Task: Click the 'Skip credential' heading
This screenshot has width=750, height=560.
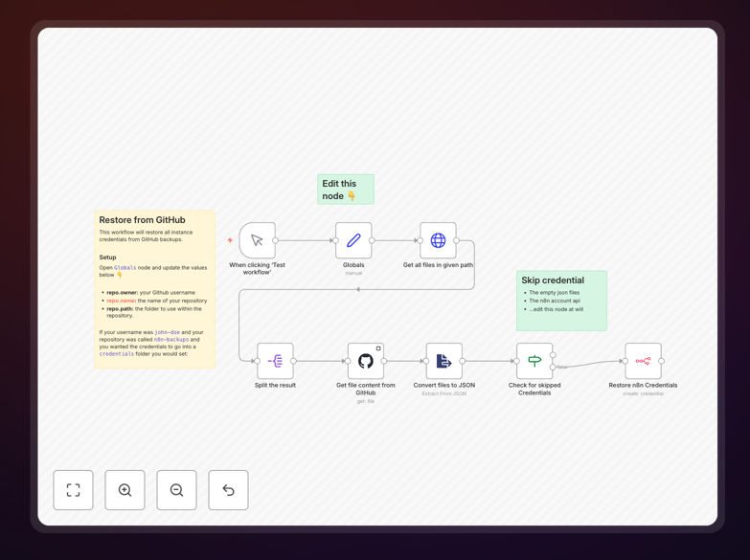Action: (x=553, y=280)
